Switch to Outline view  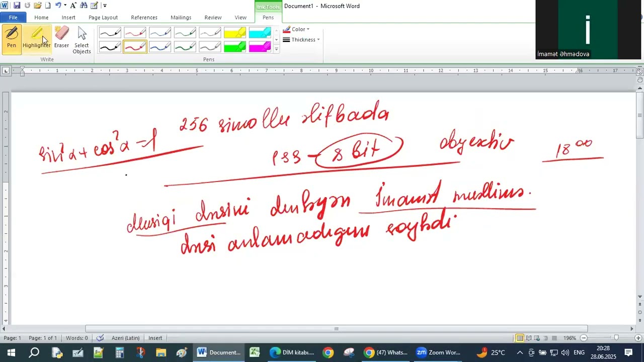click(545, 338)
